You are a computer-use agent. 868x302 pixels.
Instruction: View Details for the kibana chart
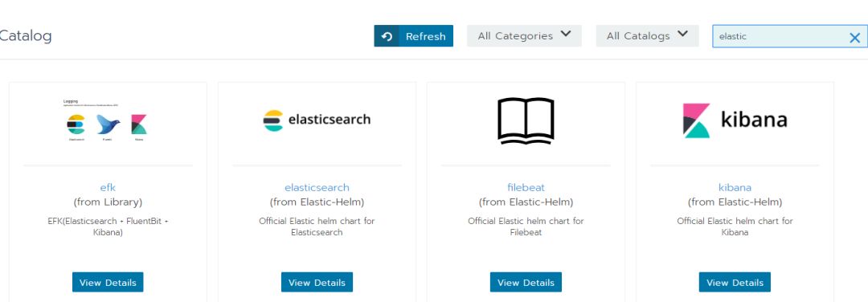click(735, 282)
